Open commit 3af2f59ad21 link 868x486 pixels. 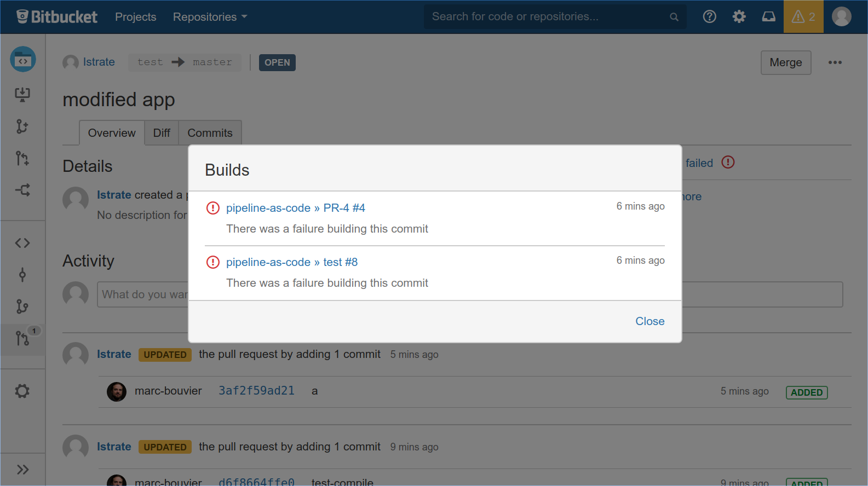tap(257, 391)
